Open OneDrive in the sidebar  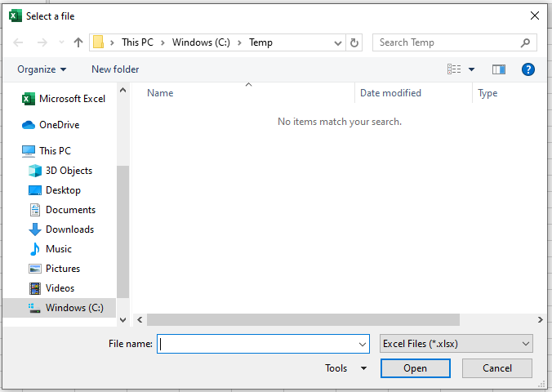pos(59,125)
